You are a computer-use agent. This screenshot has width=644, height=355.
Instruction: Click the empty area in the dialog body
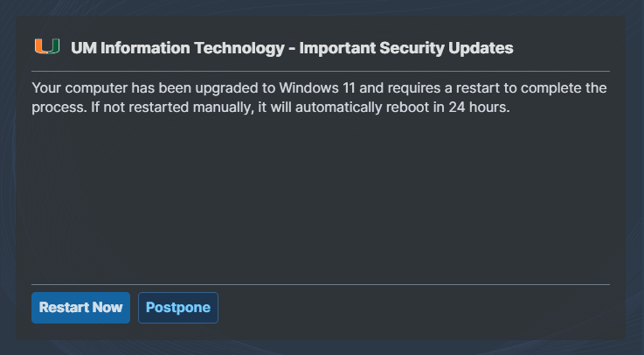click(x=321, y=198)
